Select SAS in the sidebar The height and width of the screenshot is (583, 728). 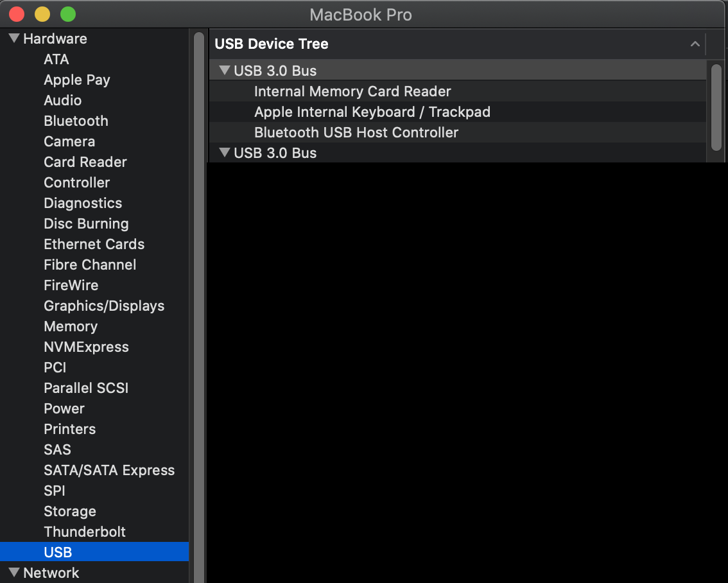(57, 449)
